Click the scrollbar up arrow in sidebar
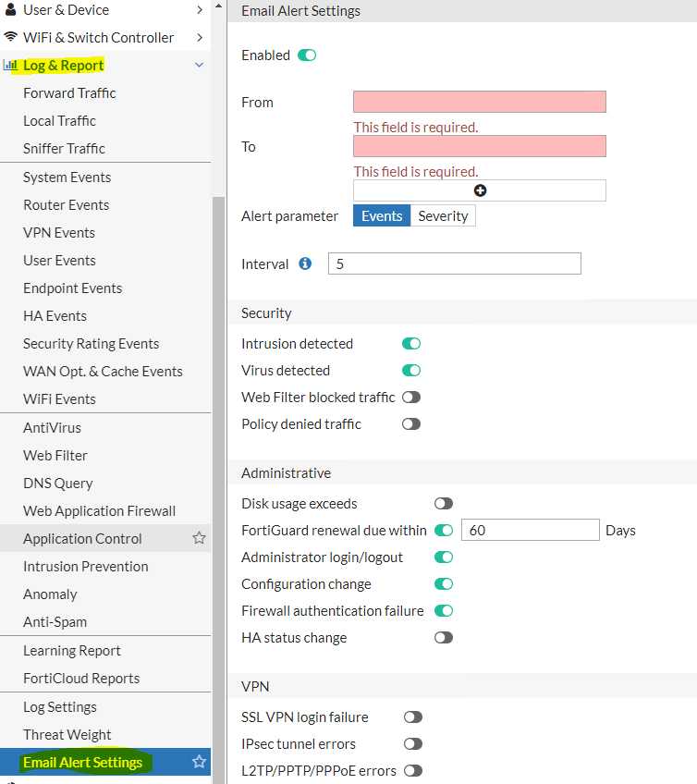The width and height of the screenshot is (697, 784). click(218, 6)
